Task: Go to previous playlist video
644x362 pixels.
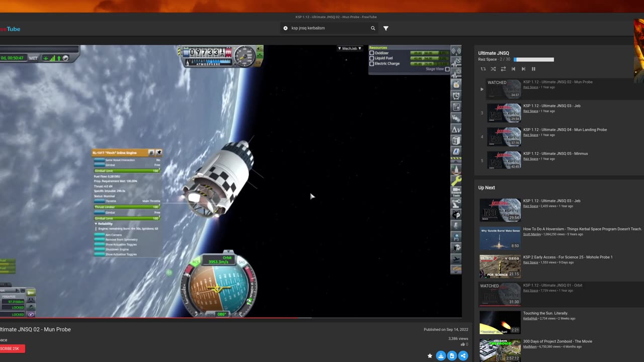Action: point(513,69)
